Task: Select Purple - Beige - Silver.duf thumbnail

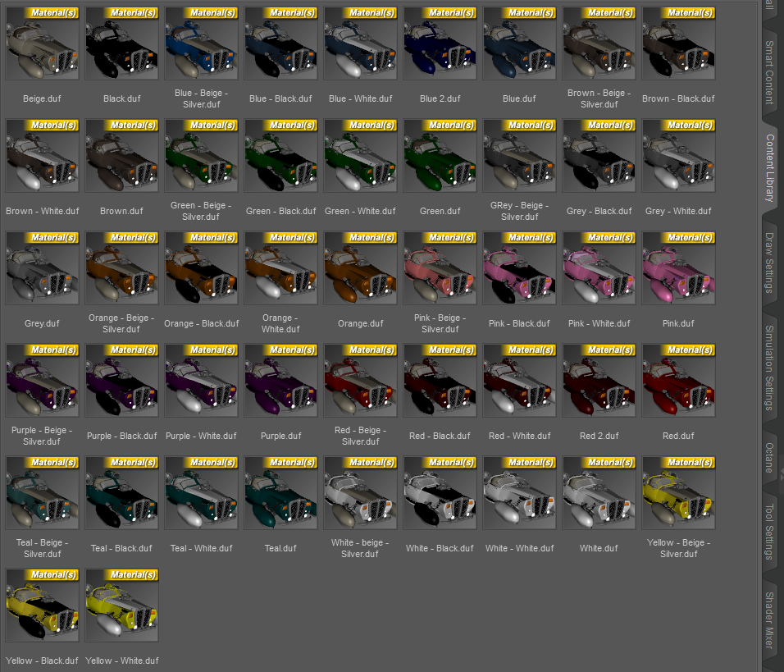Action: (x=42, y=380)
